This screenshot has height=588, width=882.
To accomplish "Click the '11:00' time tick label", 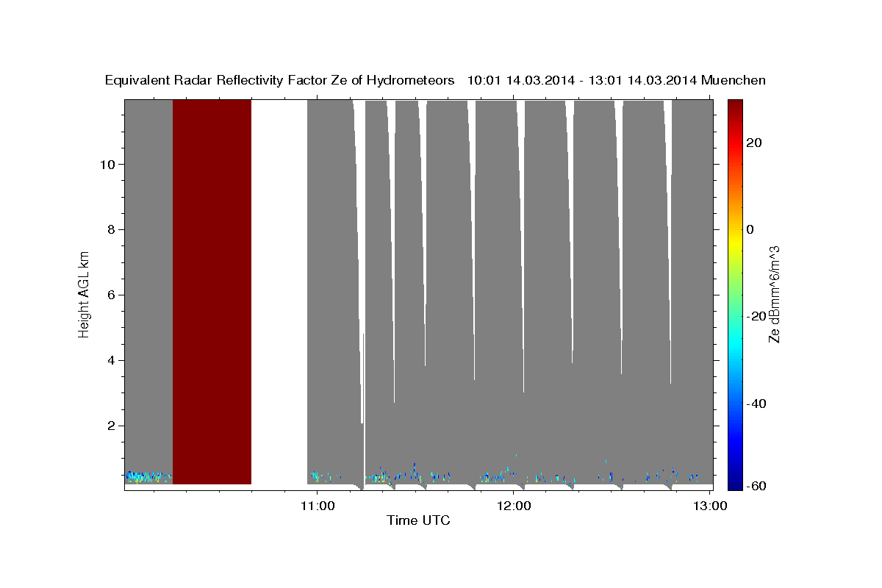I will tap(318, 506).
